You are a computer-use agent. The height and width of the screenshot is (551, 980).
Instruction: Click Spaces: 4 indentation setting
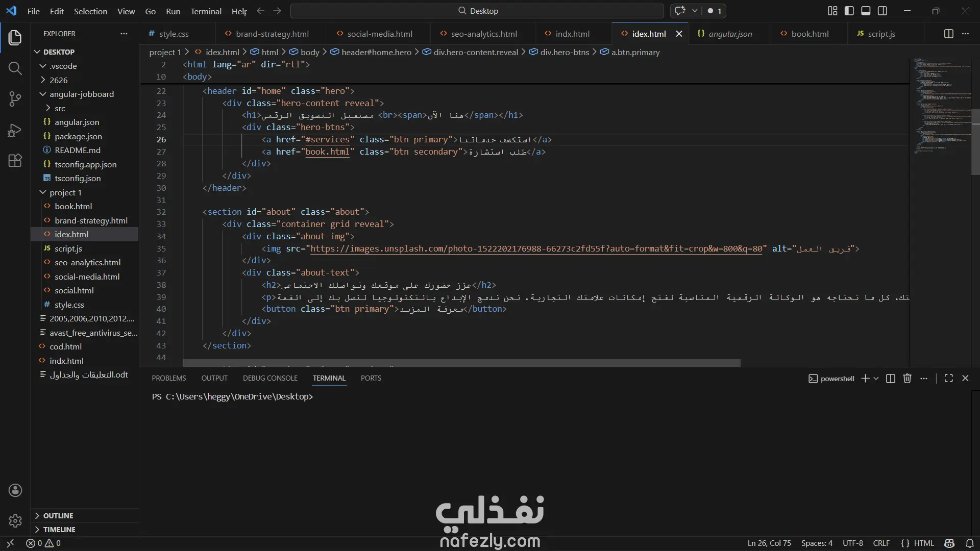point(816,543)
